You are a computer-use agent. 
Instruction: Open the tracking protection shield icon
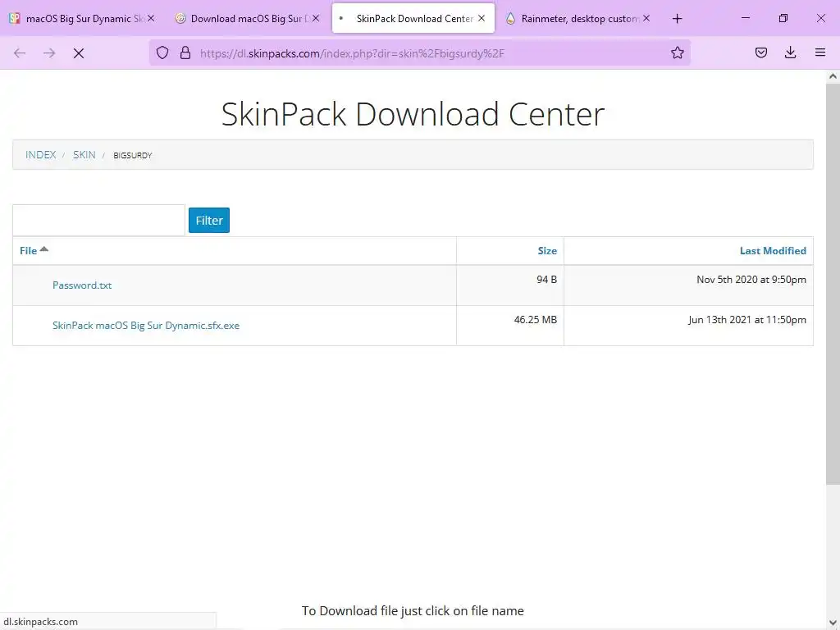click(162, 52)
